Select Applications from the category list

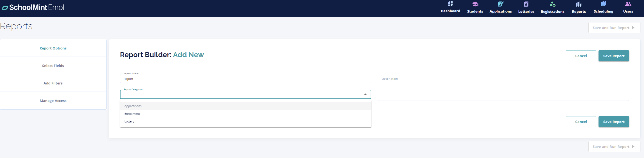point(133,106)
